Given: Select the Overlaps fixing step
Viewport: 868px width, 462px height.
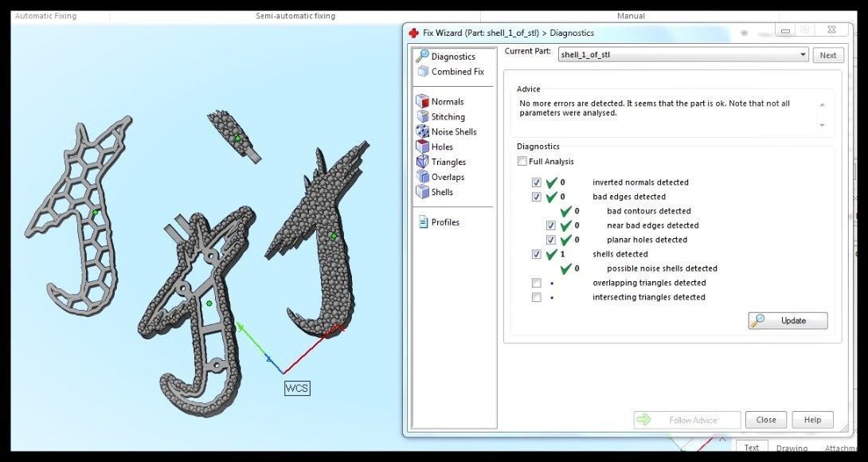Looking at the screenshot, I should (440, 177).
